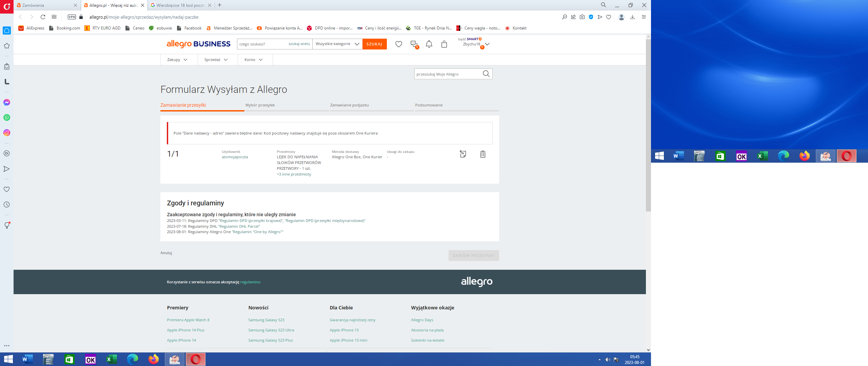Open the Zakupy menu
The width and height of the screenshot is (868, 366).
pyautogui.click(x=177, y=60)
